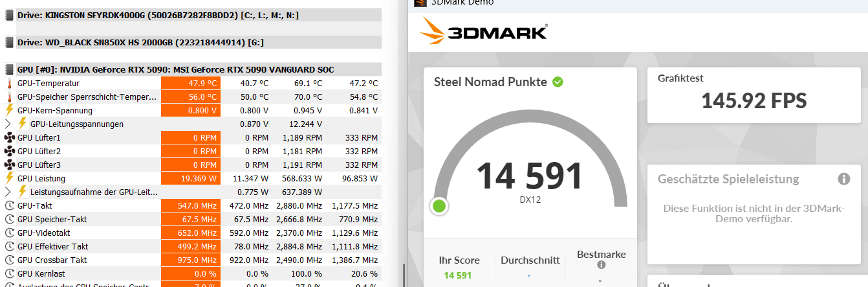Click GPU Kernlast average value 20.6 %
Viewport: 868px width, 287px height.
click(364, 273)
